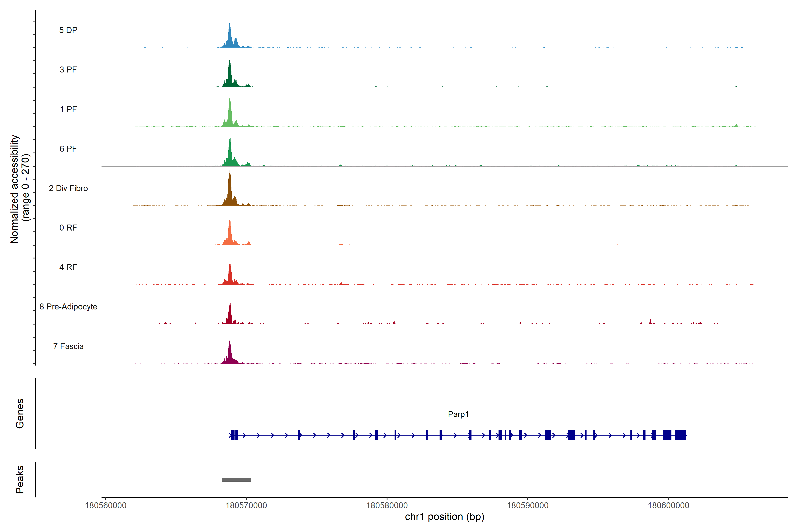Click the gray peak bar
The width and height of the screenshot is (798, 532).
point(236,480)
